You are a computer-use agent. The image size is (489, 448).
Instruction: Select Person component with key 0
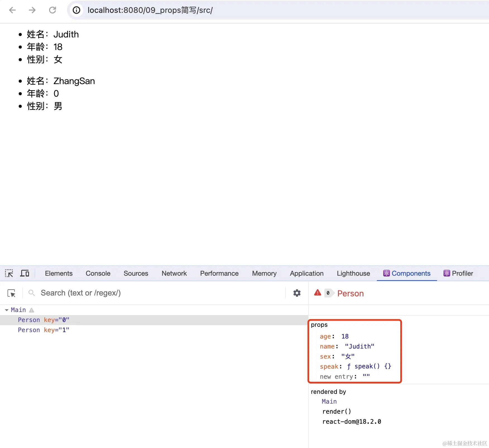click(x=154, y=320)
